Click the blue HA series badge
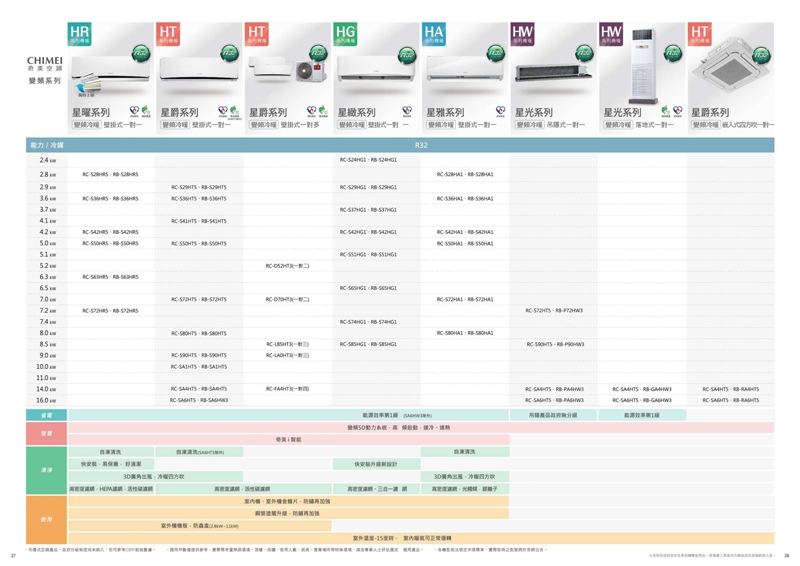The width and height of the screenshot is (800, 566). click(434, 35)
